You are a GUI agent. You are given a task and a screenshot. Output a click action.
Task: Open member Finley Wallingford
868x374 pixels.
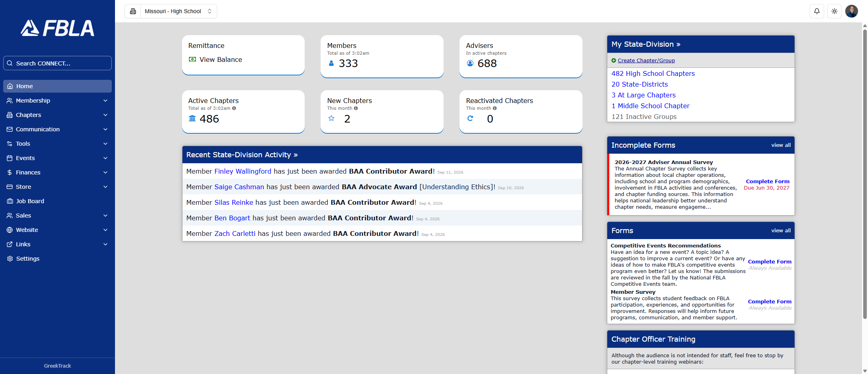pos(243,171)
